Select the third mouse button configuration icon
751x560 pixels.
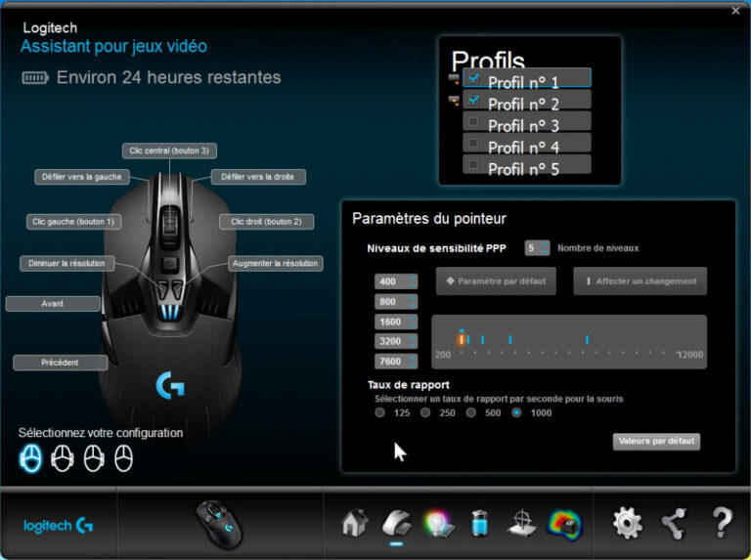pyautogui.click(x=94, y=458)
